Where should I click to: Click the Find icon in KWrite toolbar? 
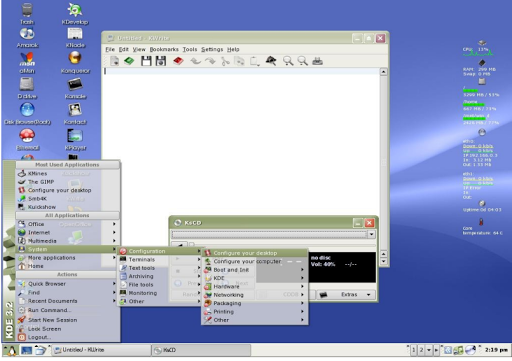pyautogui.click(x=271, y=61)
